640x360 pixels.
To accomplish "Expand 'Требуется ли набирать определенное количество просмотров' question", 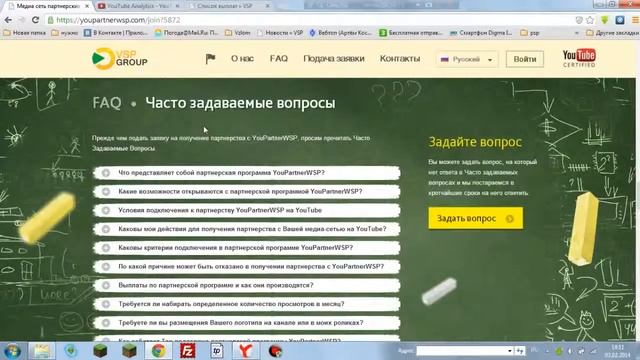I will pos(247,304).
